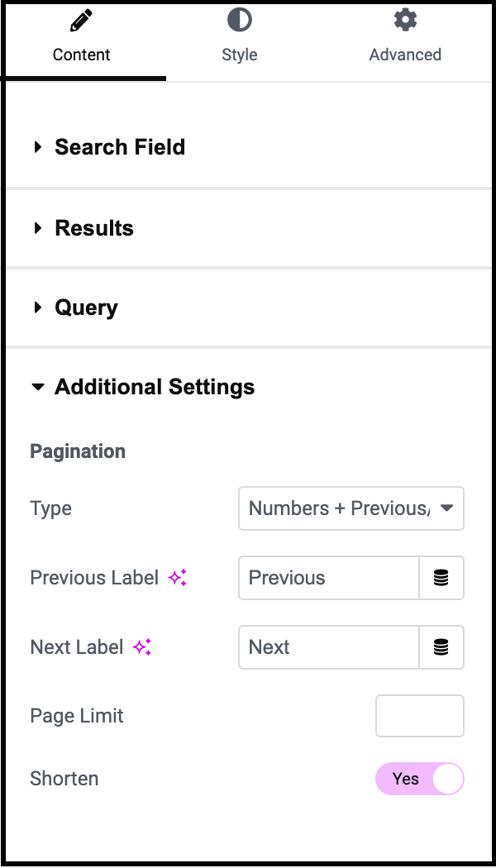Select the Content tab
The width and height of the screenshot is (496, 868).
(82, 40)
